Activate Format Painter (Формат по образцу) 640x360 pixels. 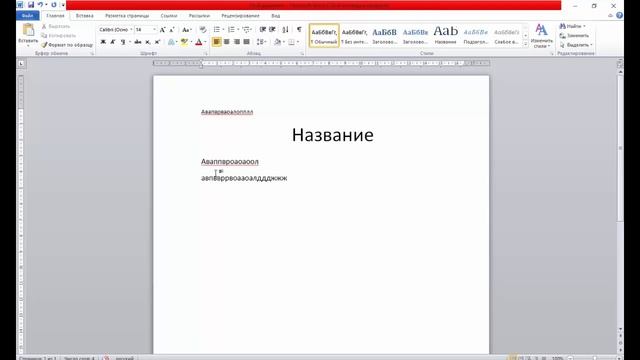pyautogui.click(x=67, y=45)
